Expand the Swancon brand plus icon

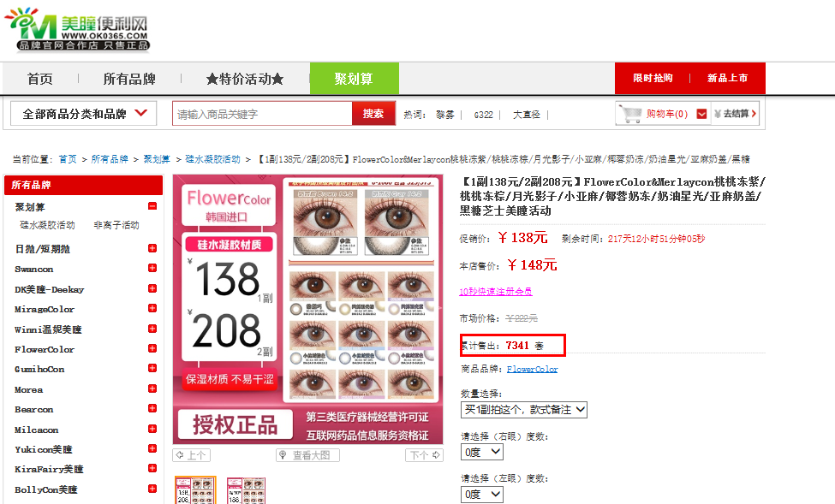(x=152, y=268)
